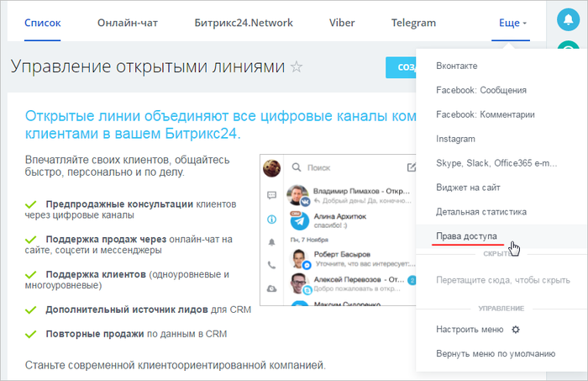This screenshot has height=381, width=588.
Task: Switch to the Онлайн-чат tab
Action: click(x=128, y=23)
